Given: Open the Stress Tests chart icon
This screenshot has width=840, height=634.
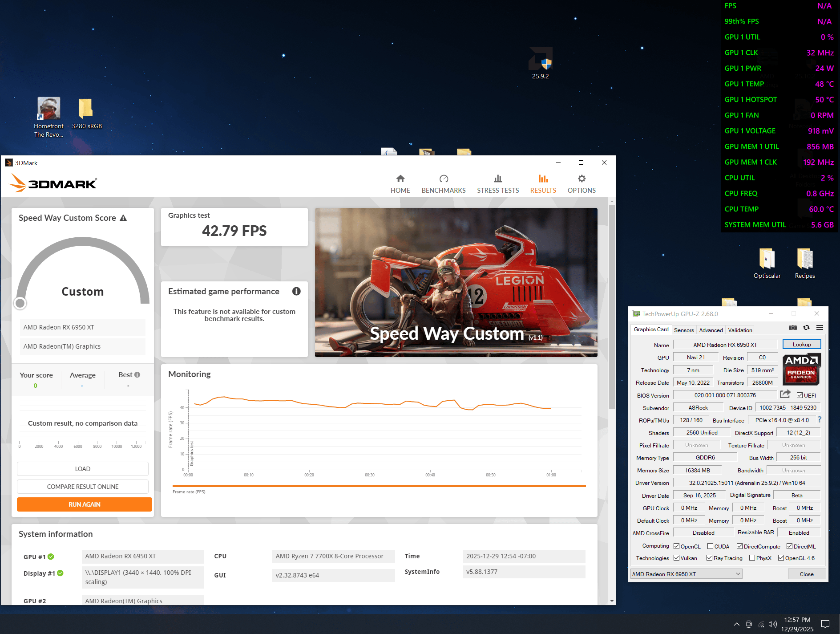Looking at the screenshot, I should click(x=498, y=179).
